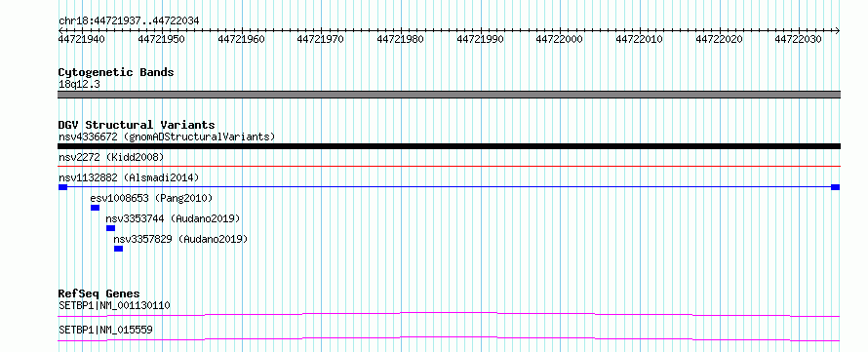Click left blue block of nsv1132882
Image resolution: width=868 pixels, height=352 pixels.
[x=62, y=187]
